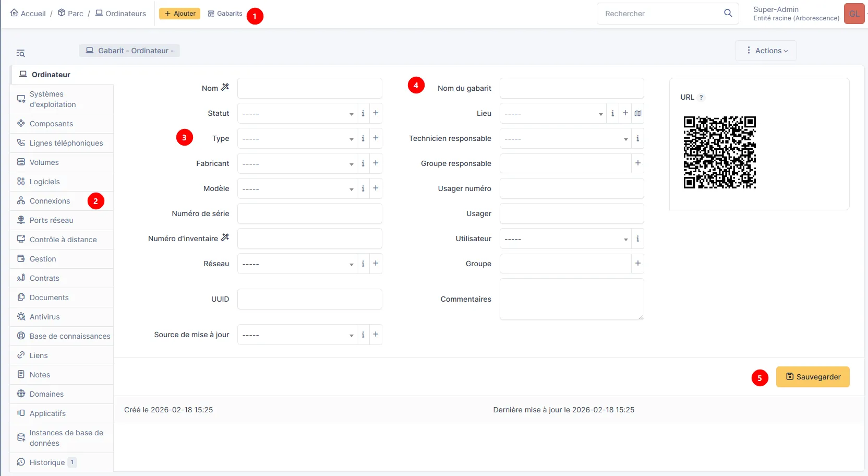Show info for Réseau field

point(363,264)
